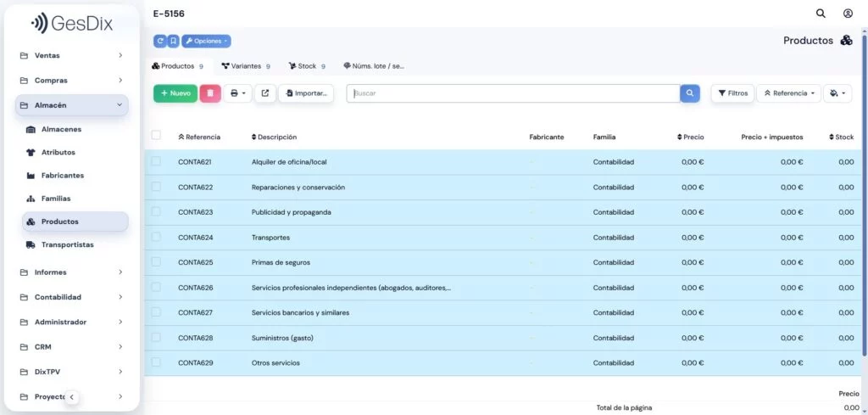868x415 pixels.
Task: Sort by the Stock column header
Action: (841, 137)
